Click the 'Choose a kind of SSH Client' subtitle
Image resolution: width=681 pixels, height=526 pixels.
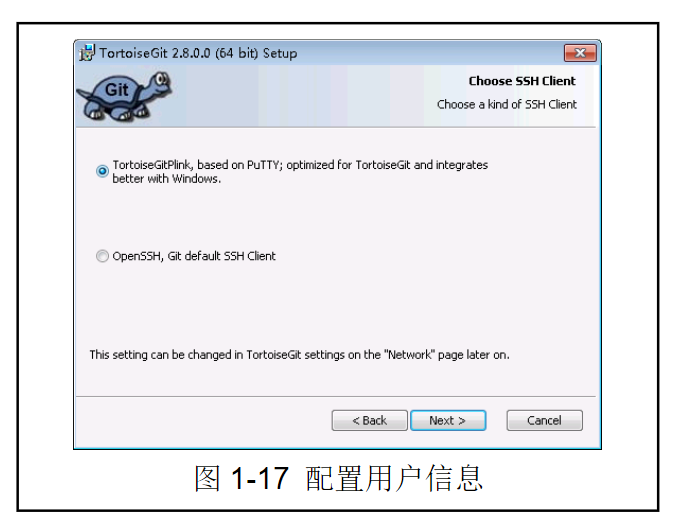(x=506, y=104)
